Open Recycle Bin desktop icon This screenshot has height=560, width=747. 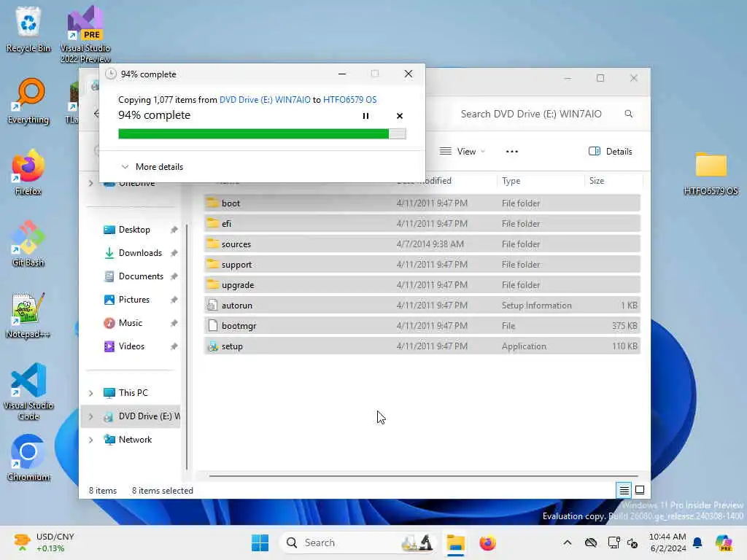[28, 29]
